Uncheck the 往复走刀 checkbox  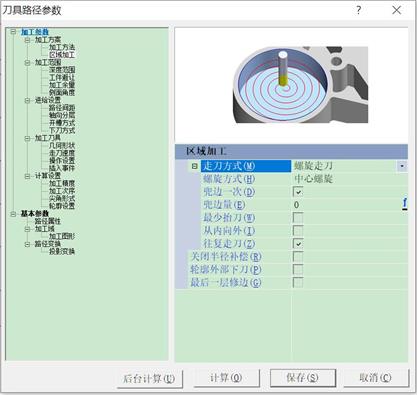298,244
